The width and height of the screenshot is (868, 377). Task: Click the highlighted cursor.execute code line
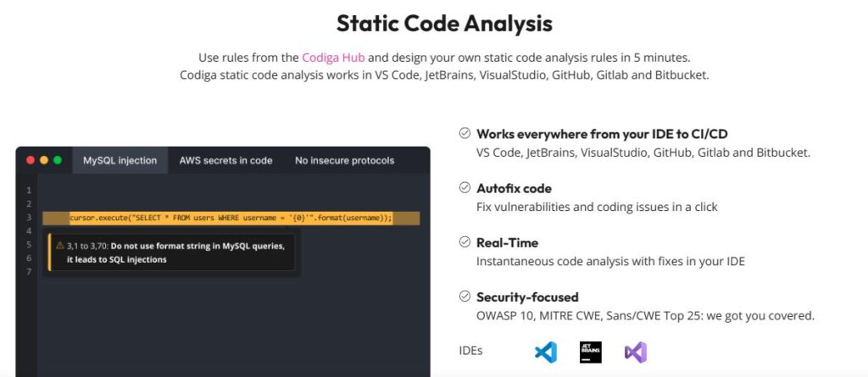tap(231, 218)
